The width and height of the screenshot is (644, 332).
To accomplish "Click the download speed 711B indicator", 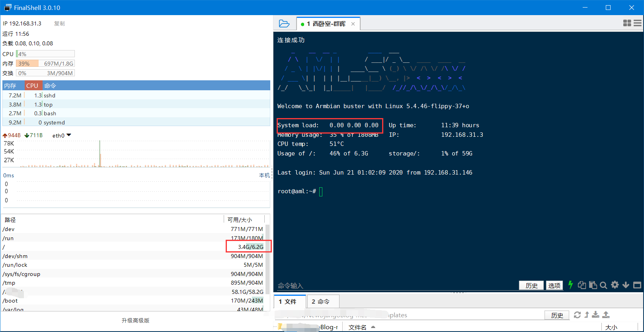I will pos(33,136).
